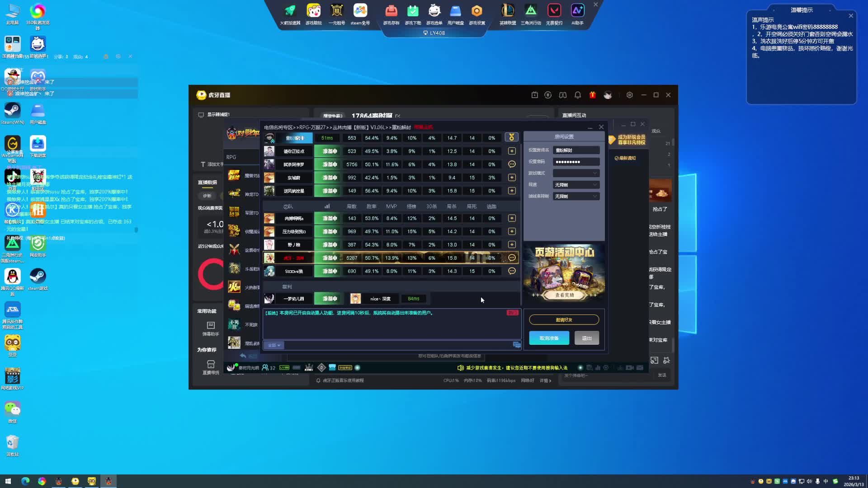
Task: Expand the 限速 dropdown set to 无限制
Action: pyautogui.click(x=576, y=185)
